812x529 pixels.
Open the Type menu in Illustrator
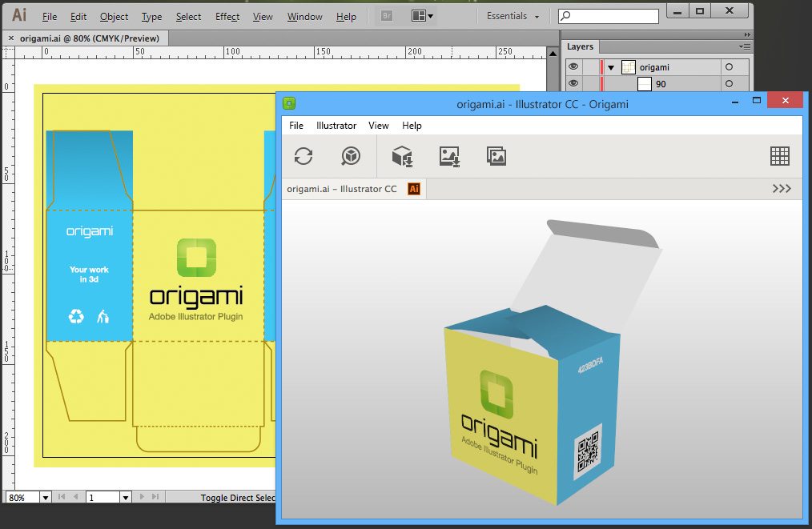tap(151, 17)
